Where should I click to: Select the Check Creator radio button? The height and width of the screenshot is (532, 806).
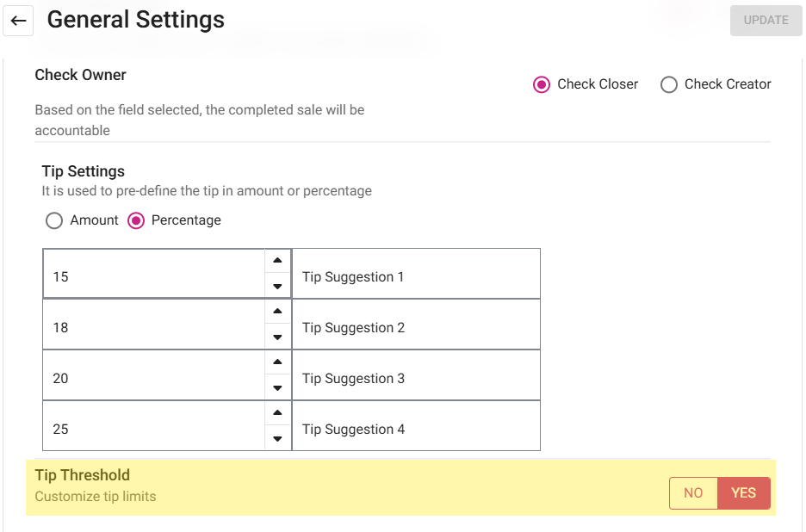pos(669,84)
